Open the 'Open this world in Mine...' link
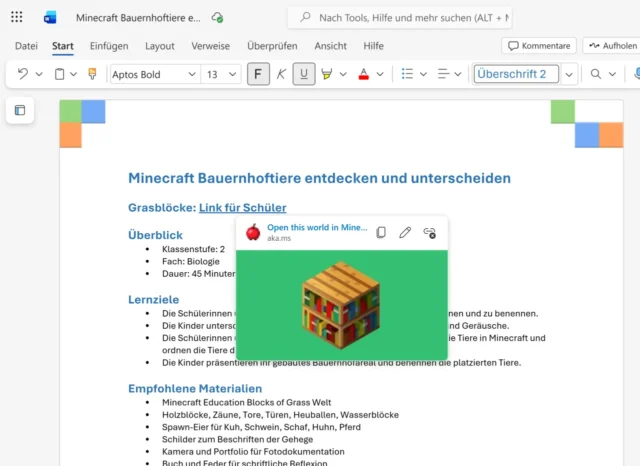The width and height of the screenshot is (640, 466). (317, 228)
